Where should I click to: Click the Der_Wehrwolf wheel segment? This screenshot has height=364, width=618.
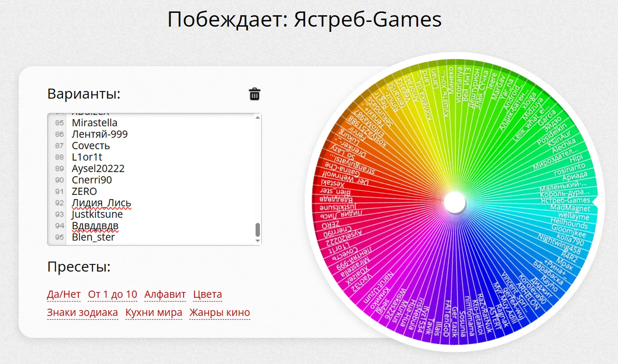click(345, 177)
